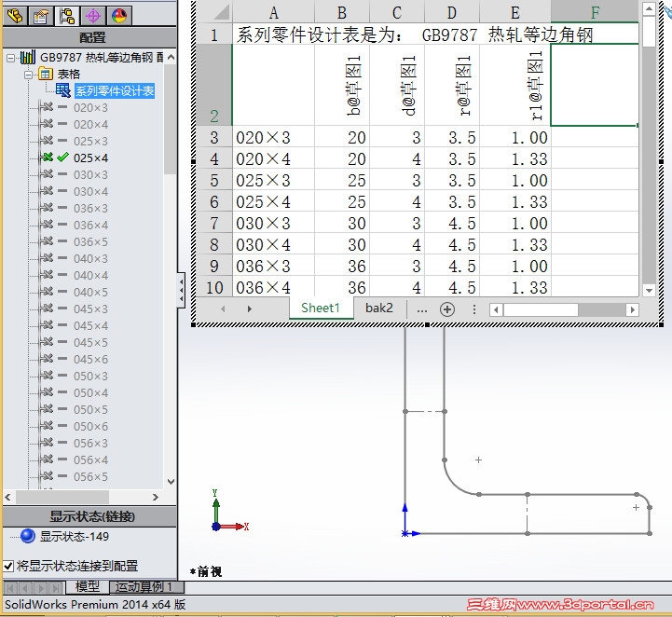Collapse the GB9787 root tree node
Image resolution: width=672 pixels, height=617 pixels.
tap(10, 58)
